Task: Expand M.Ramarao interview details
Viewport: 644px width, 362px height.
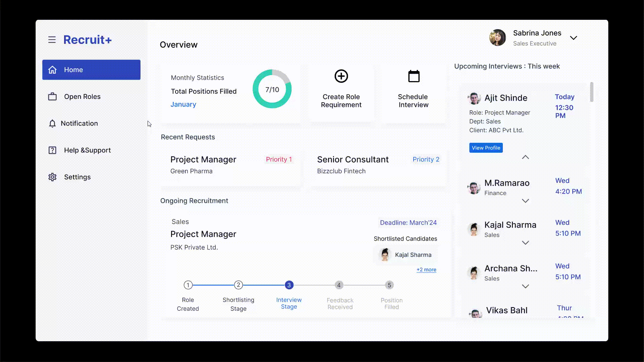Action: click(x=525, y=201)
